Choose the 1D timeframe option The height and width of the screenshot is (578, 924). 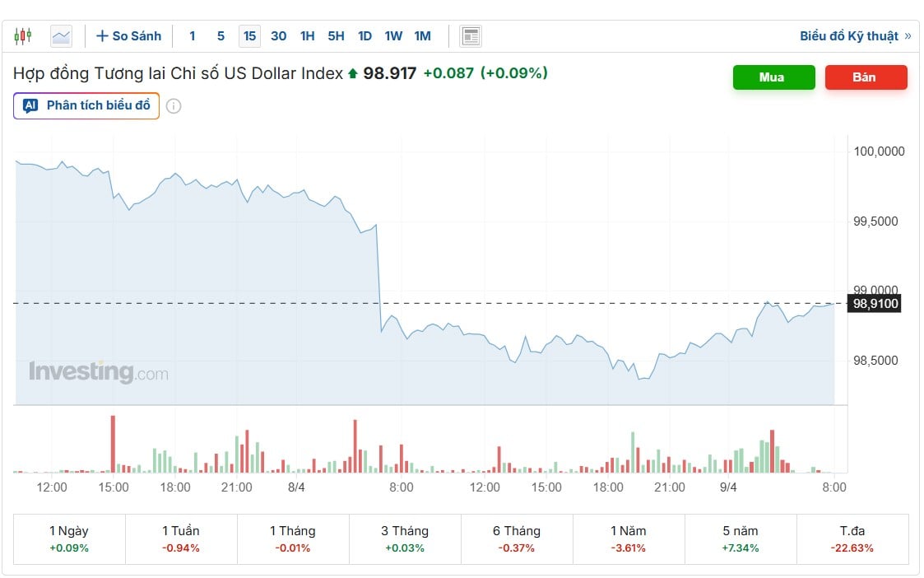pyautogui.click(x=364, y=35)
